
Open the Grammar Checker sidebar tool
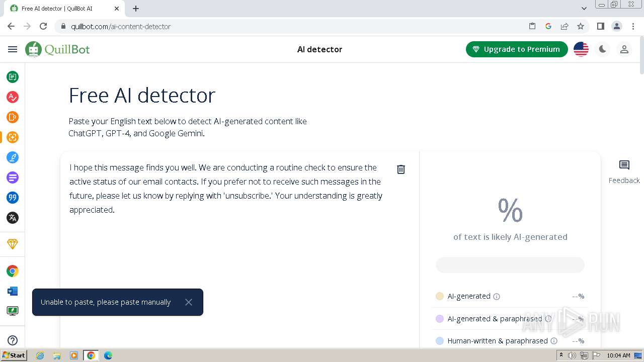pyautogui.click(x=13, y=97)
